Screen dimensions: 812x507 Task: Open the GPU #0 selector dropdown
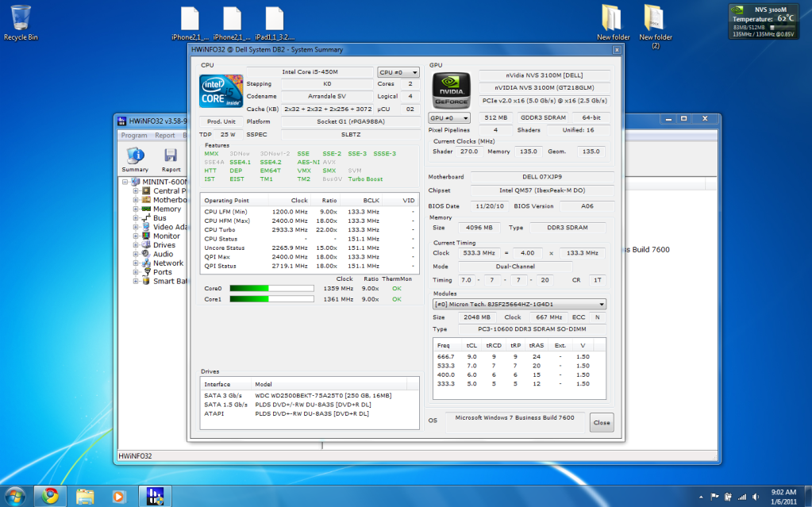point(449,118)
